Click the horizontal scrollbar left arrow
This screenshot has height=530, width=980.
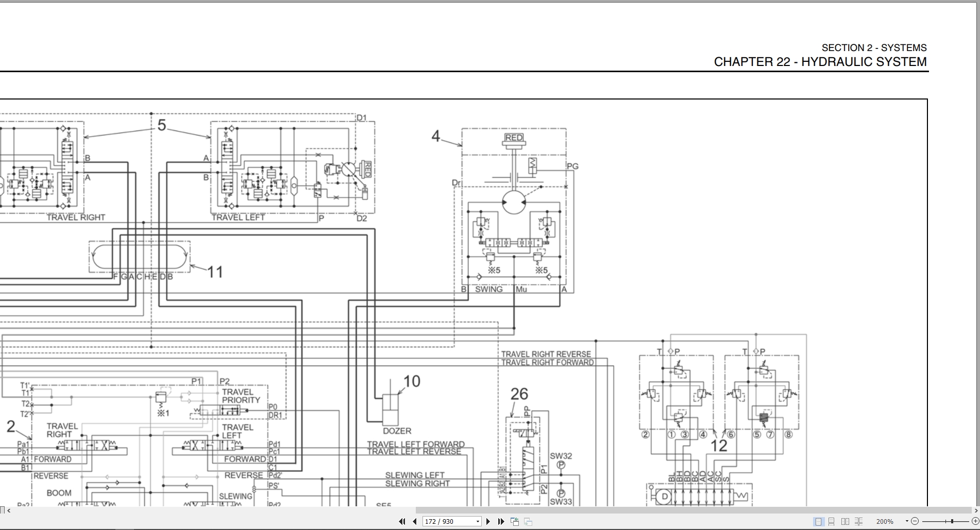9,510
